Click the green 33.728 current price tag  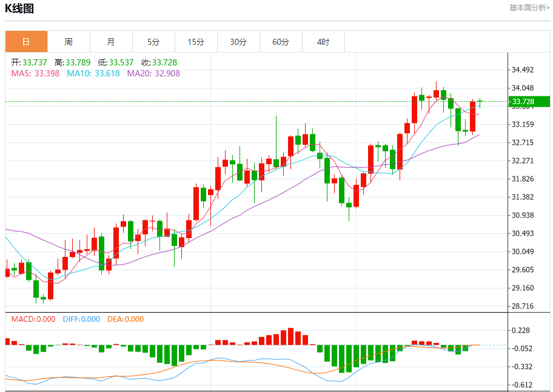529,101
